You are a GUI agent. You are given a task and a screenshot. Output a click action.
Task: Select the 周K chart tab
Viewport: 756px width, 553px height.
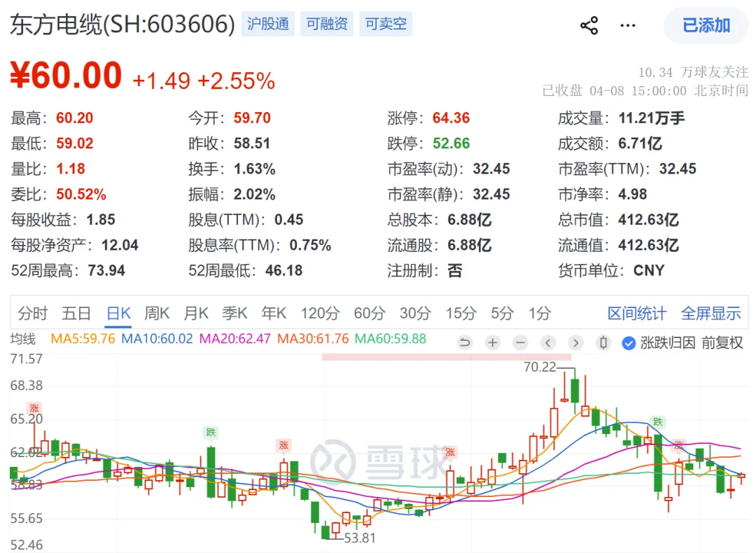pos(157,314)
